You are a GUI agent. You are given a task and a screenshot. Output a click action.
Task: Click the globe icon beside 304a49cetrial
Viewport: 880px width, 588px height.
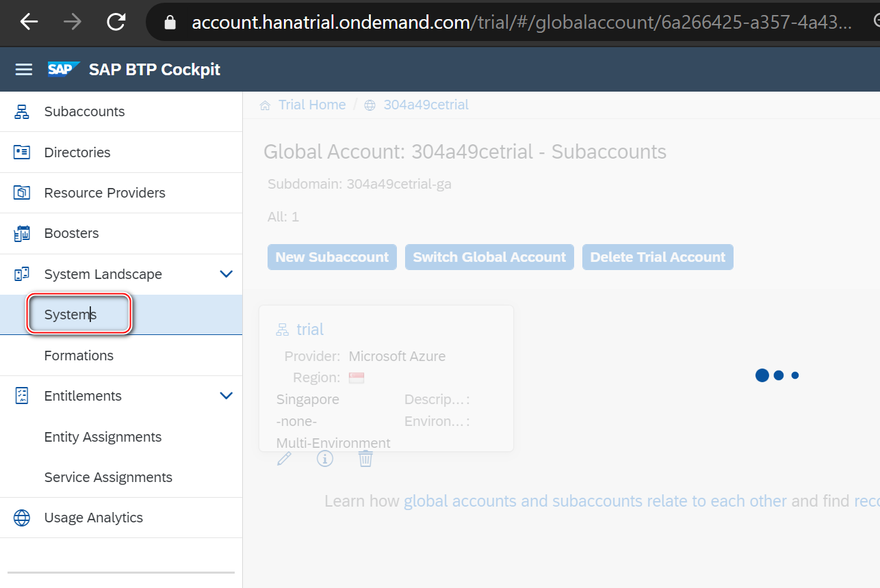point(370,105)
